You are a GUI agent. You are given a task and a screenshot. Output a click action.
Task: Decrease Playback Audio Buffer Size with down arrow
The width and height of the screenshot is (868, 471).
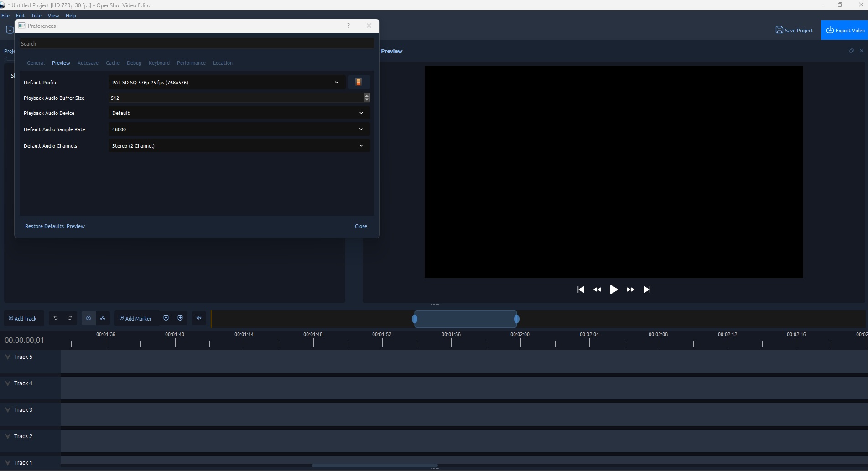point(367,100)
